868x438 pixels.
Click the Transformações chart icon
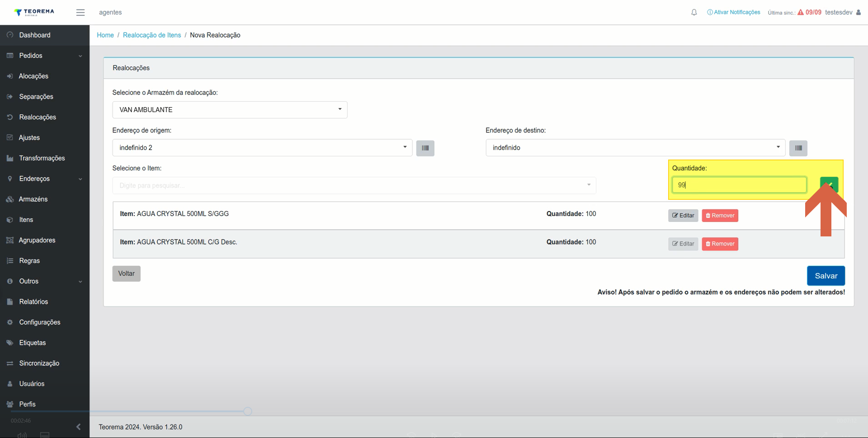click(x=10, y=158)
